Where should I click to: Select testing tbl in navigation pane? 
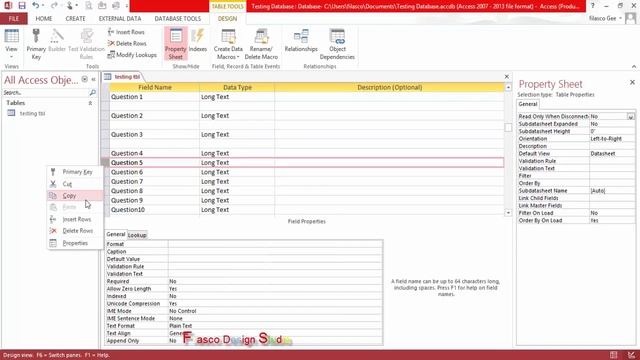[x=32, y=113]
